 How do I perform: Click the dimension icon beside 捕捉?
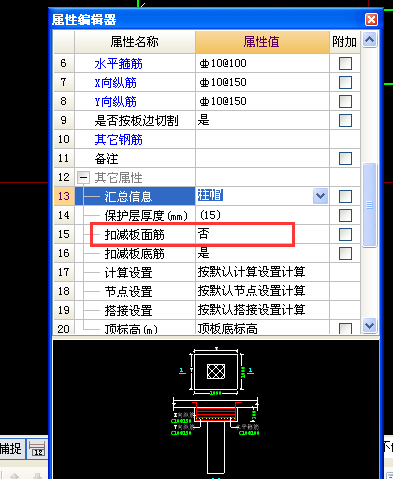[x=37, y=448]
